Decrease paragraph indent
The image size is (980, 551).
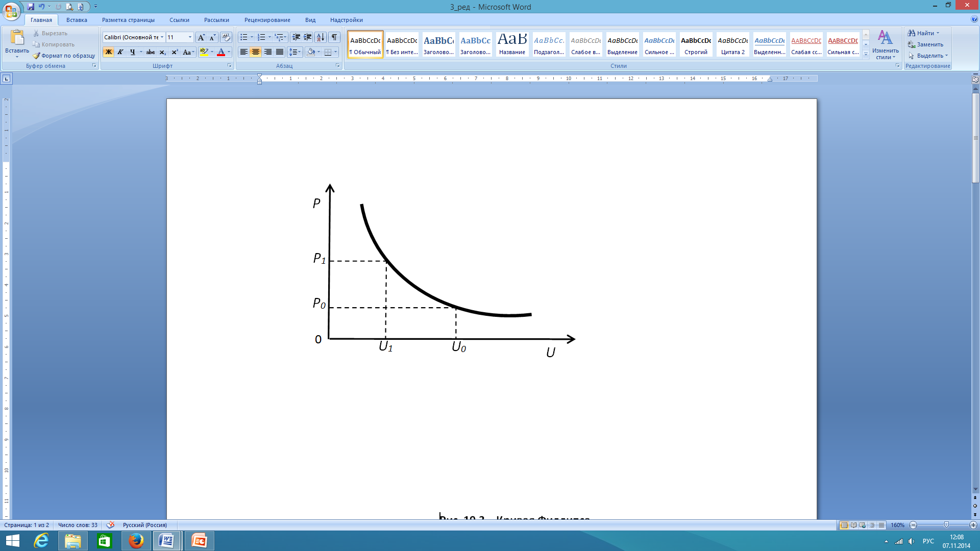click(x=296, y=37)
